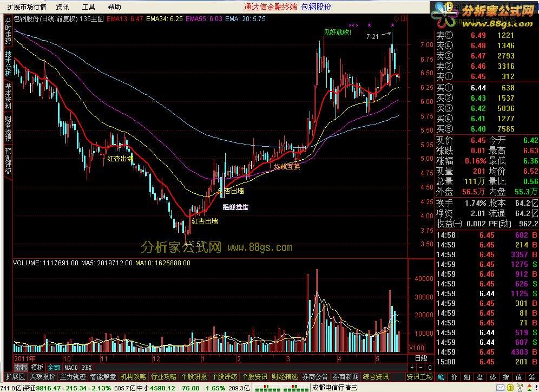Open 券商公告 tab
Viewport: 539px width, 392px height.
pyautogui.click(x=315, y=377)
